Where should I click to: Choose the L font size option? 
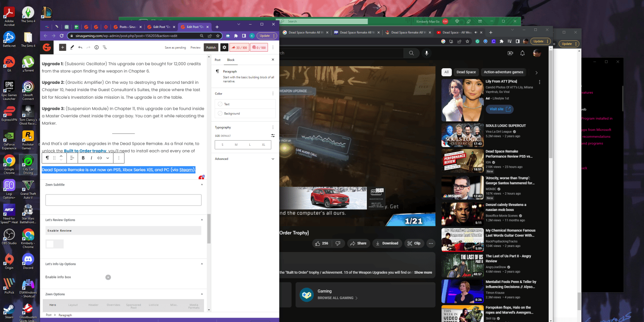coord(250,145)
